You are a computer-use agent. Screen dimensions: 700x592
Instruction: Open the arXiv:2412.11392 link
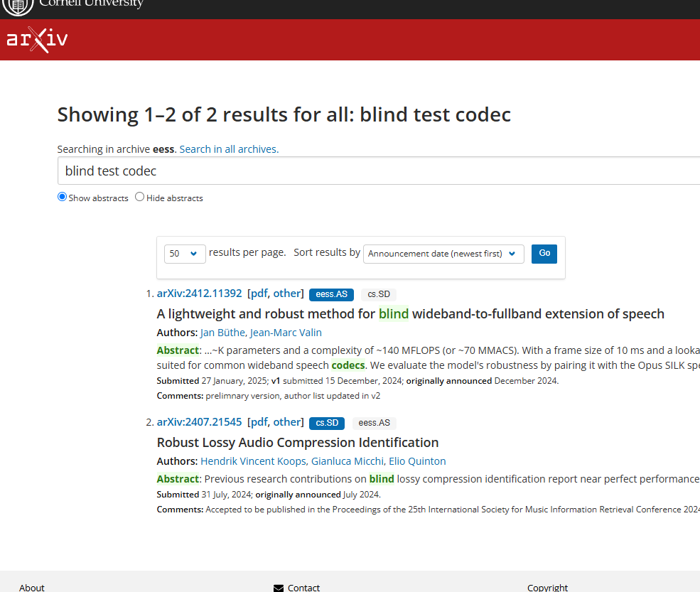(199, 294)
